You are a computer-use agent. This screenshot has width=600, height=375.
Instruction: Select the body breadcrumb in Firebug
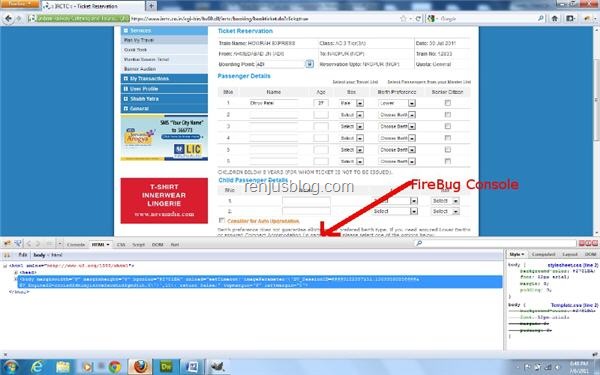[39, 255]
